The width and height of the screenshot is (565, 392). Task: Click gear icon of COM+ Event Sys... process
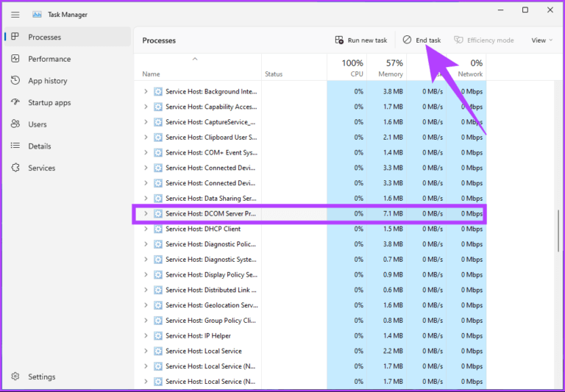coord(158,152)
